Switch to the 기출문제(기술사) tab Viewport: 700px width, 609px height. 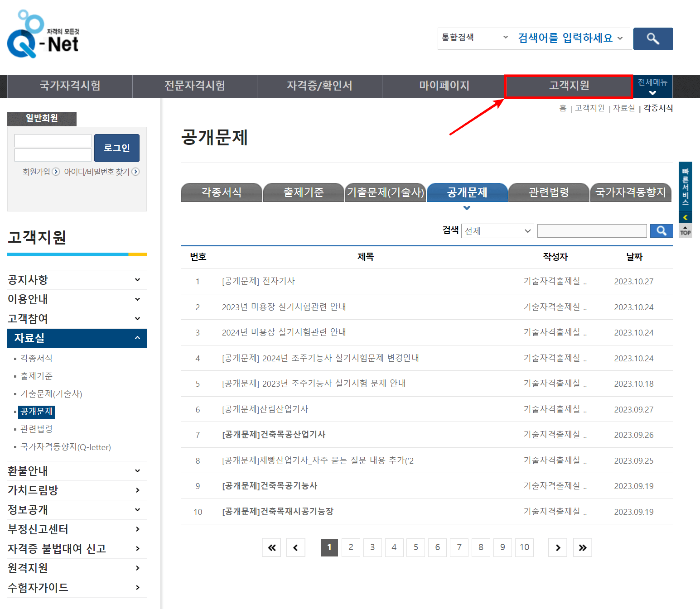point(385,192)
